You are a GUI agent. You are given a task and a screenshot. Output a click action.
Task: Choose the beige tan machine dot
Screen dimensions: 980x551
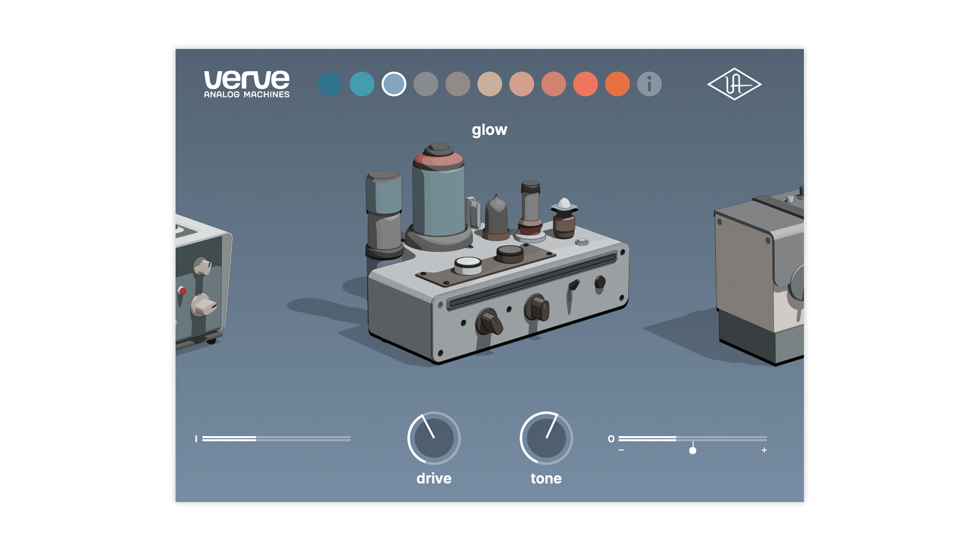489,84
